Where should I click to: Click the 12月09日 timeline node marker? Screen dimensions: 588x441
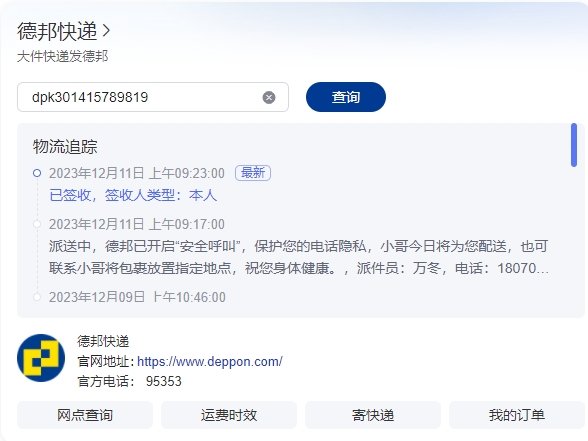(x=37, y=297)
